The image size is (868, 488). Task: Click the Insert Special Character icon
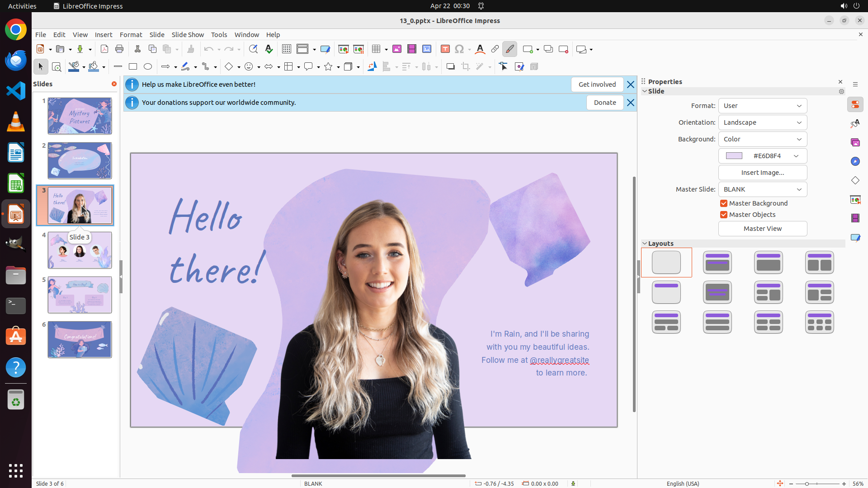coord(459,49)
